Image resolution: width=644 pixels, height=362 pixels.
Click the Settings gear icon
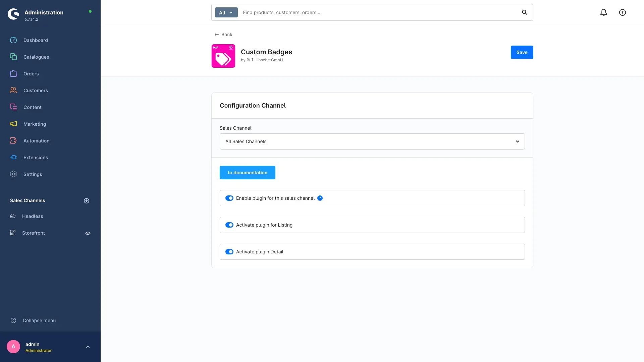coord(13,174)
